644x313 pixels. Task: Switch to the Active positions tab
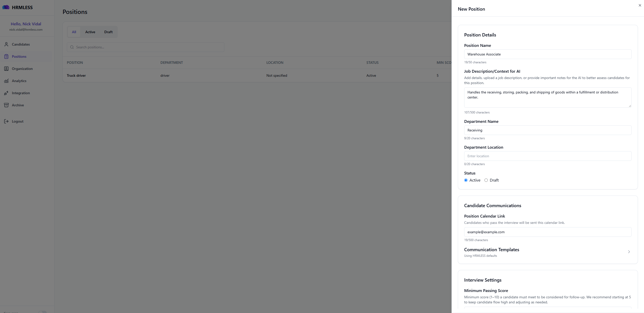pos(90,32)
